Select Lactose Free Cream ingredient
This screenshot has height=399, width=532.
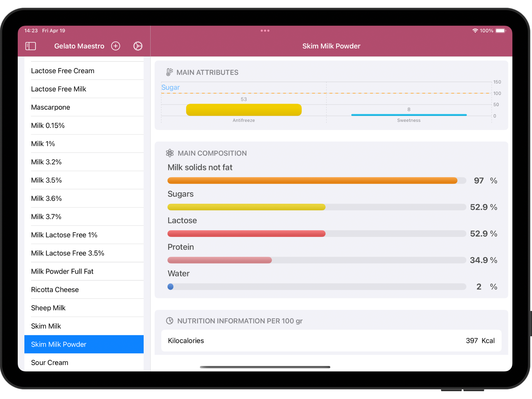coord(84,71)
